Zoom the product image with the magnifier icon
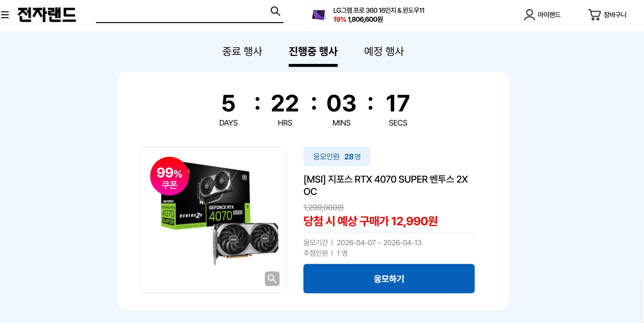The width and height of the screenshot is (644, 323). click(272, 279)
